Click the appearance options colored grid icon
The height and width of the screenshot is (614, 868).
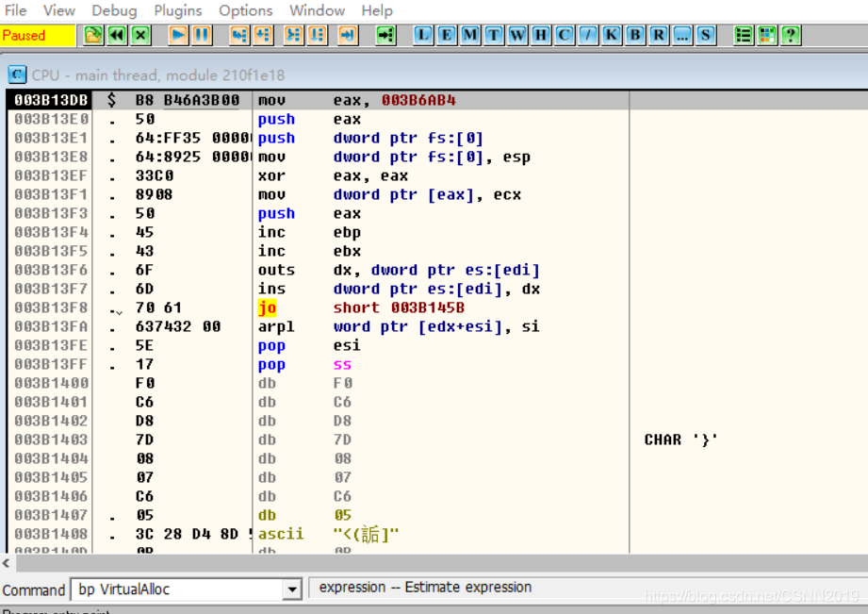[767, 36]
